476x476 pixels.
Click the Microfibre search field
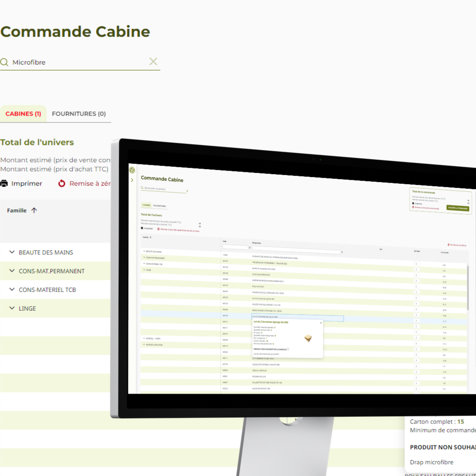pyautogui.click(x=80, y=62)
